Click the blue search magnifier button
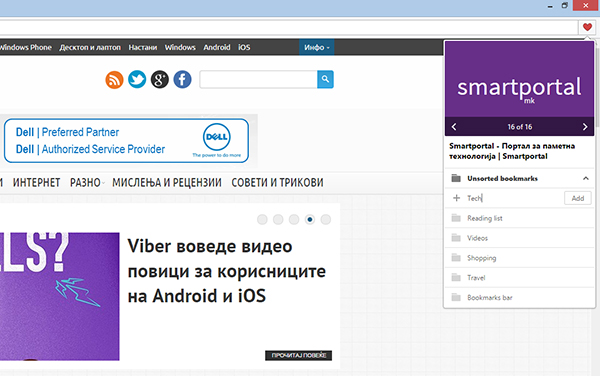Screen dimensions: 600x376 click(x=325, y=79)
